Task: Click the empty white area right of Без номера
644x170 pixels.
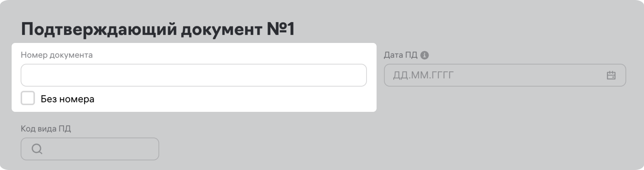Action: point(233,100)
